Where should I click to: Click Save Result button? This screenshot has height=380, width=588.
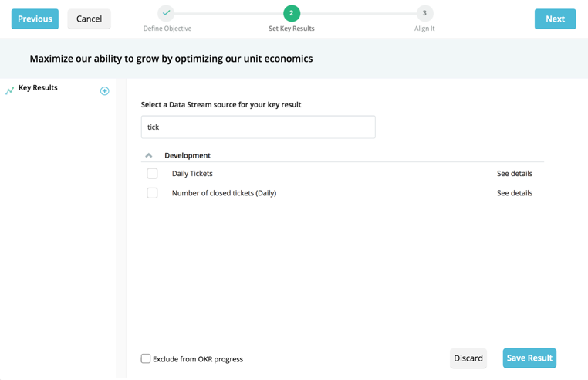(x=529, y=358)
